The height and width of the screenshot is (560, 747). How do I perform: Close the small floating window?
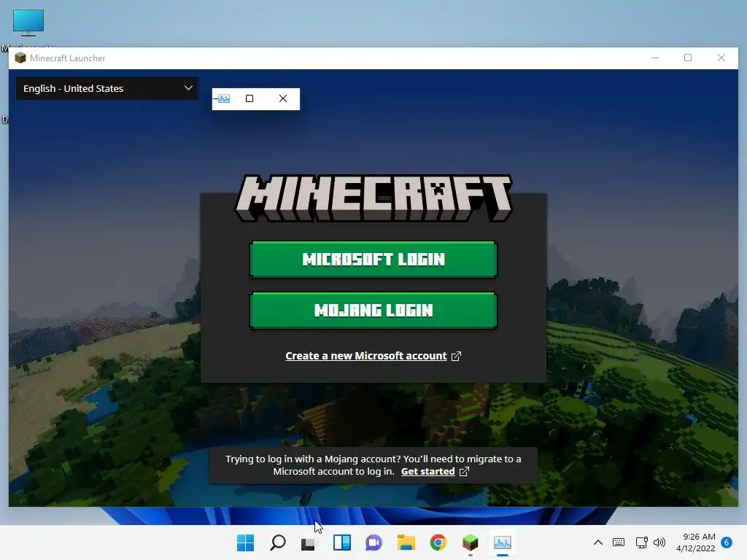pyautogui.click(x=283, y=98)
